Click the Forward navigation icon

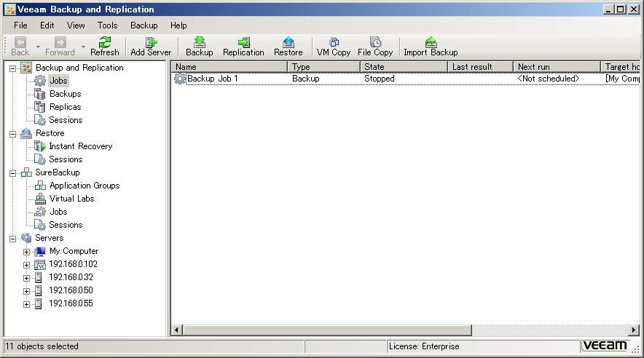60,41
